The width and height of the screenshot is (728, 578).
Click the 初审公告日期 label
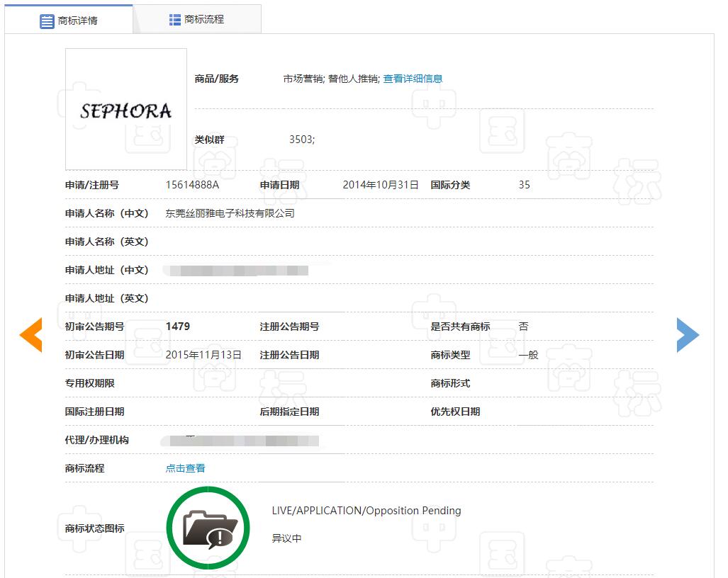point(95,355)
